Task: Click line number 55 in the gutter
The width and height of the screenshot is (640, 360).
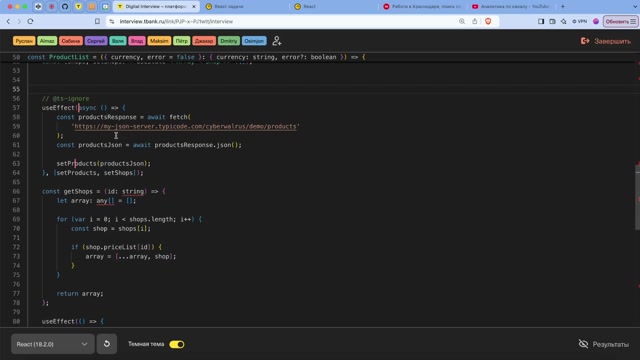Action: click(x=16, y=89)
